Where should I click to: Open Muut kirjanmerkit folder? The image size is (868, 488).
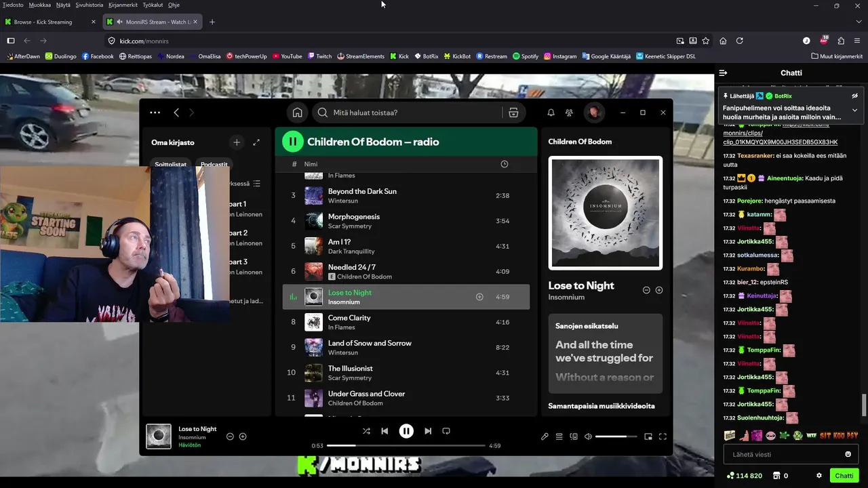coord(837,56)
